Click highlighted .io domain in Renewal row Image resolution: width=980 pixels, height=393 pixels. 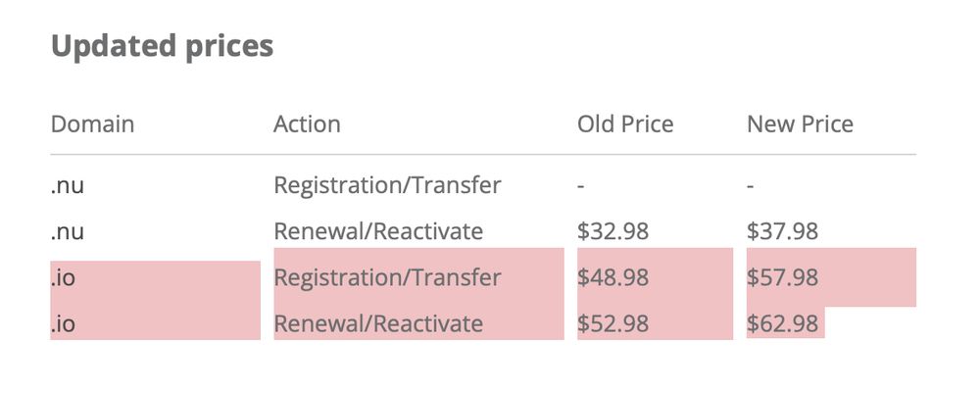click(x=63, y=323)
